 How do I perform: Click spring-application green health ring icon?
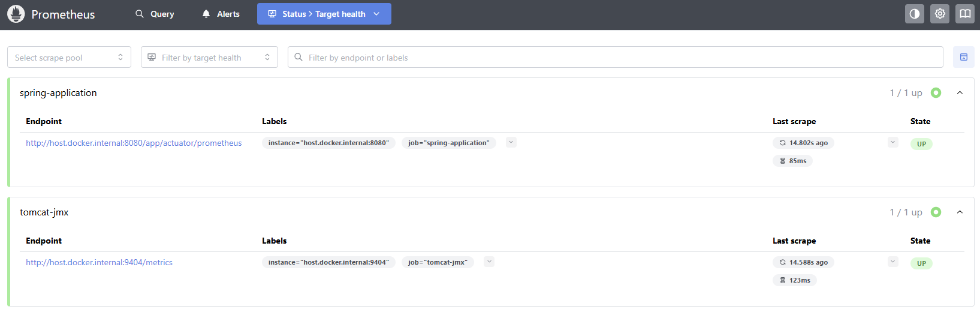click(936, 93)
